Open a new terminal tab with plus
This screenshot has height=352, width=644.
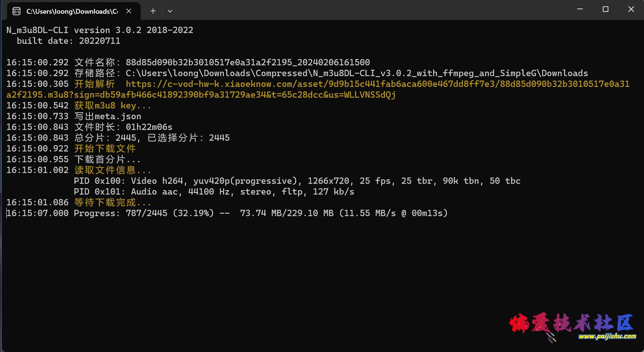[x=153, y=11]
